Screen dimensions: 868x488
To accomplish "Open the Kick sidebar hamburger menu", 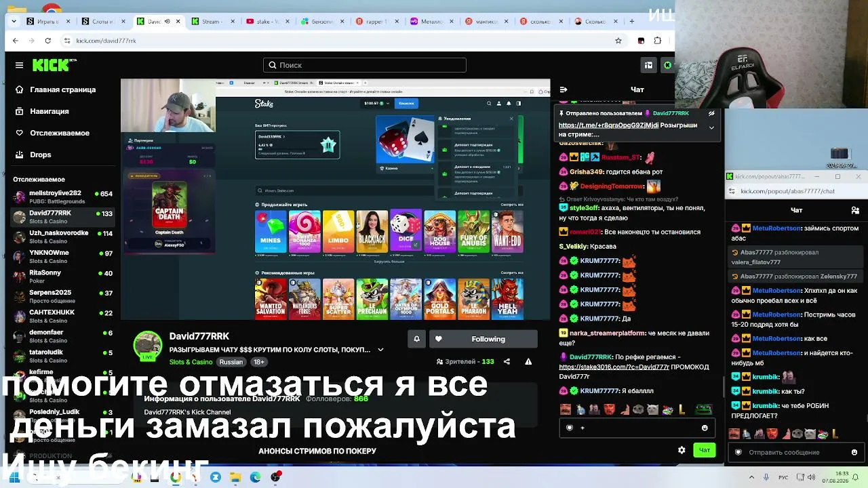I will [19, 65].
